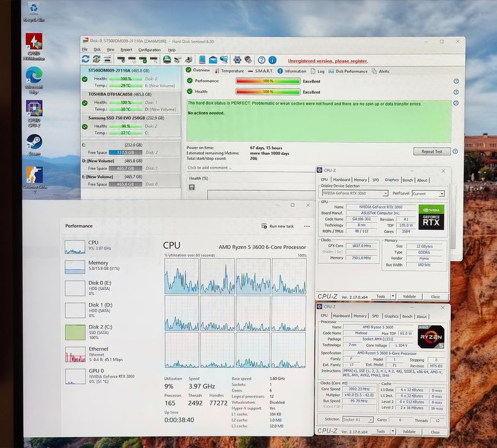Click the blue info toolbar icon
The width and height of the screenshot is (497, 448).
[x=272, y=60]
